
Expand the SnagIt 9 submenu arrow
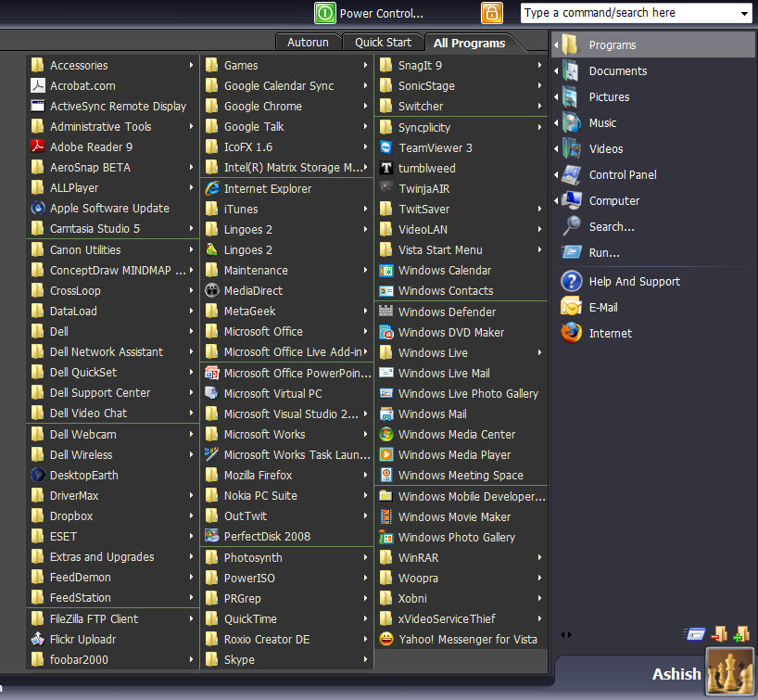tap(539, 65)
